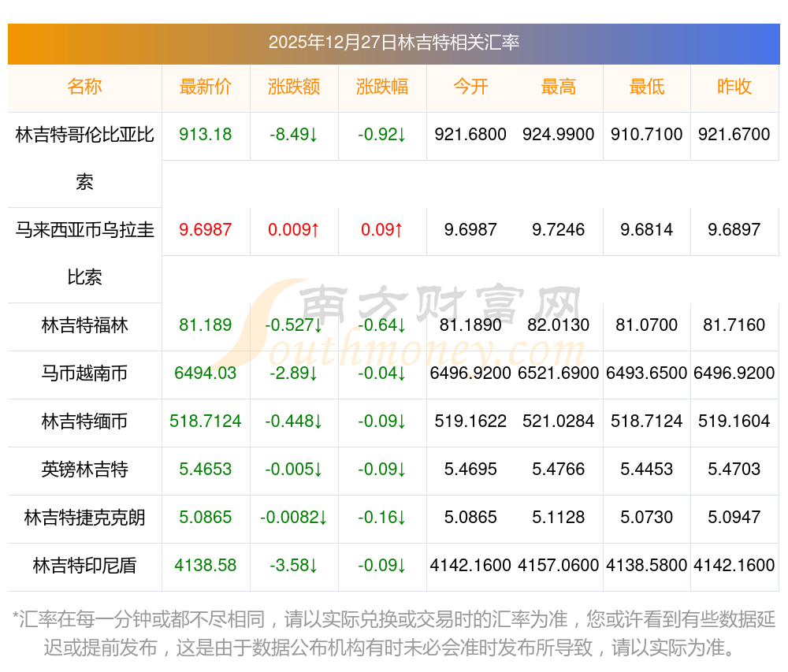The image size is (788, 672).
Task: Click change amount 0.009↑ in red
Action: pyautogui.click(x=293, y=229)
